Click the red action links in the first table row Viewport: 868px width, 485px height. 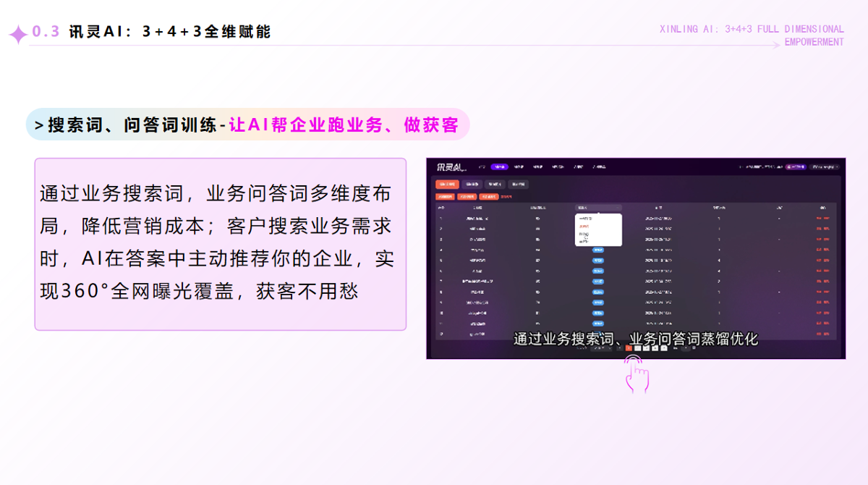pos(823,218)
